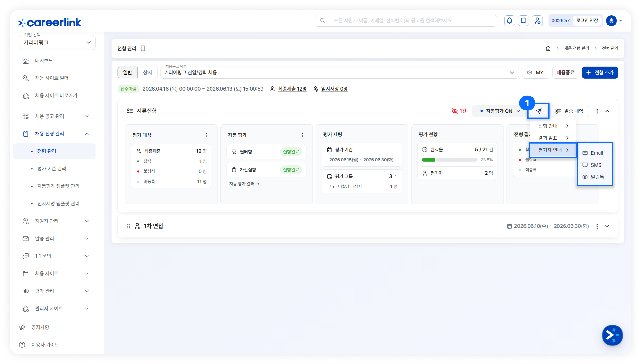Click the 채용종료 button
This screenshot has height=364, width=641.
point(565,73)
